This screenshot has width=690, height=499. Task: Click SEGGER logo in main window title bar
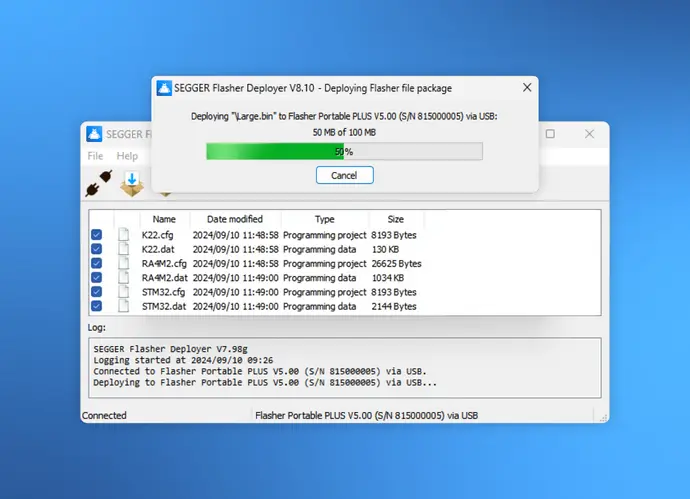[x=95, y=134]
